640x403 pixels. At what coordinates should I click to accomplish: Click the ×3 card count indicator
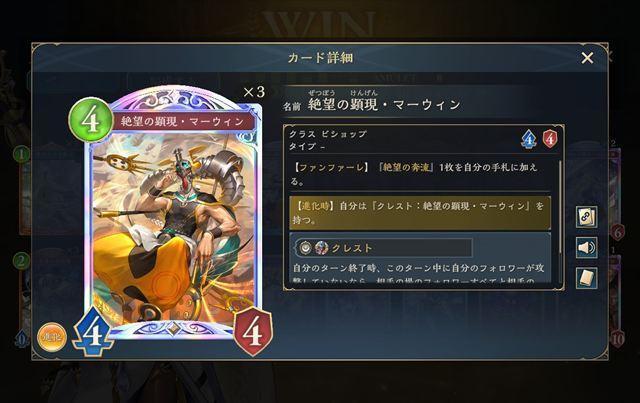[x=253, y=92]
